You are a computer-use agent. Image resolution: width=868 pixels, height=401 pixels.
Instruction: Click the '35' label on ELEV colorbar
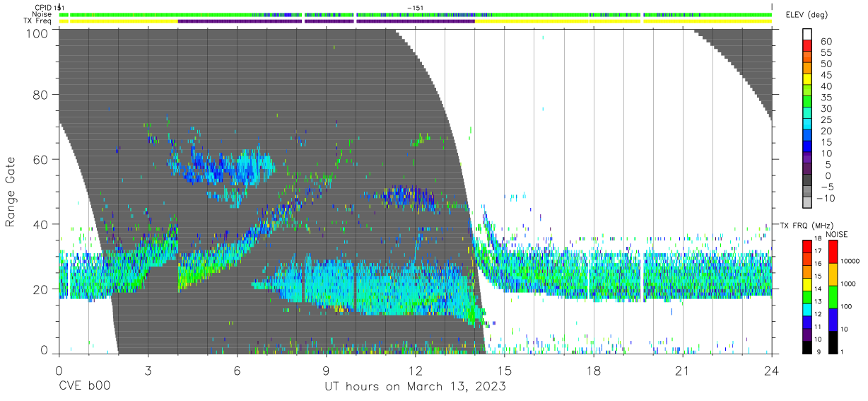[826, 98]
